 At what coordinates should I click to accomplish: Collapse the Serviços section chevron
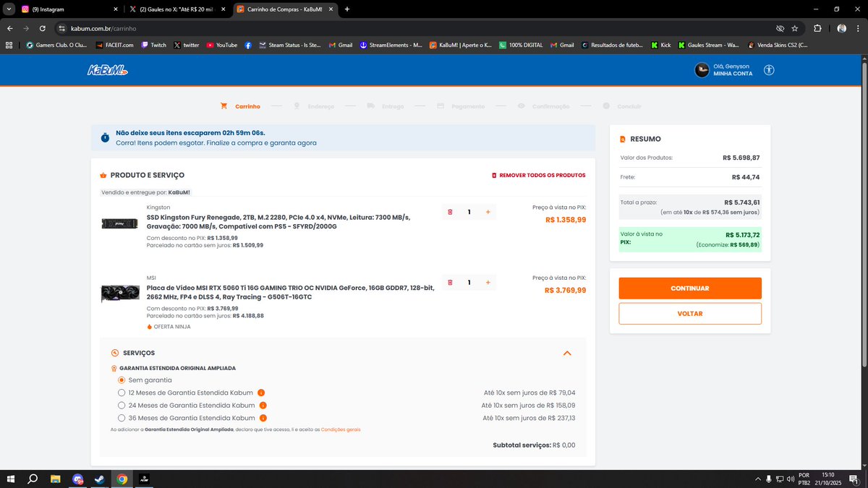click(x=567, y=353)
